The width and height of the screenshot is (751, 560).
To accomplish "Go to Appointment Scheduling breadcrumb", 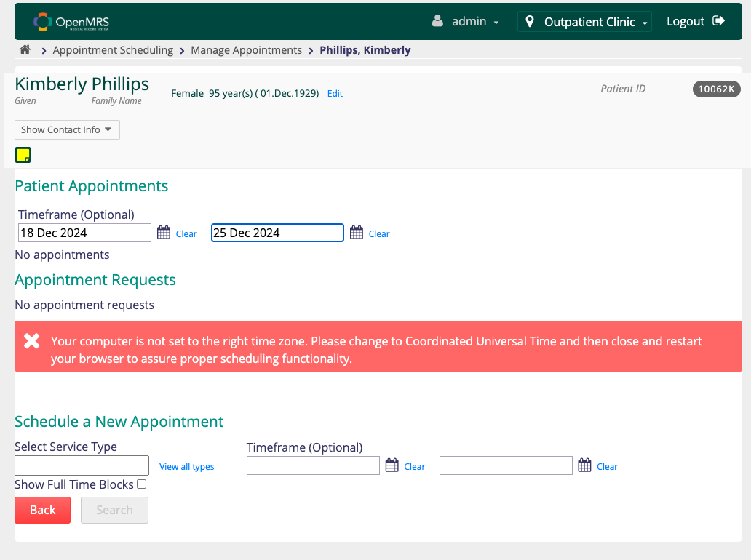I will point(113,50).
